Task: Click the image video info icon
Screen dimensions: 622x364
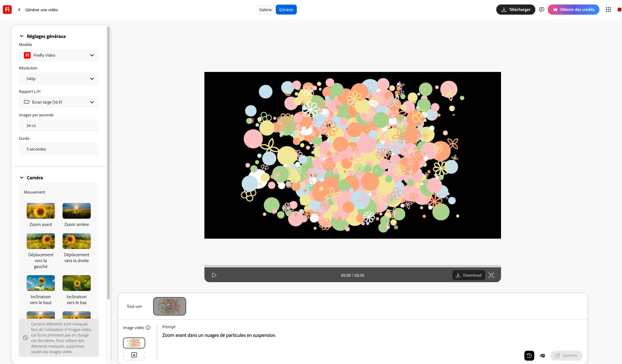Action: click(148, 328)
